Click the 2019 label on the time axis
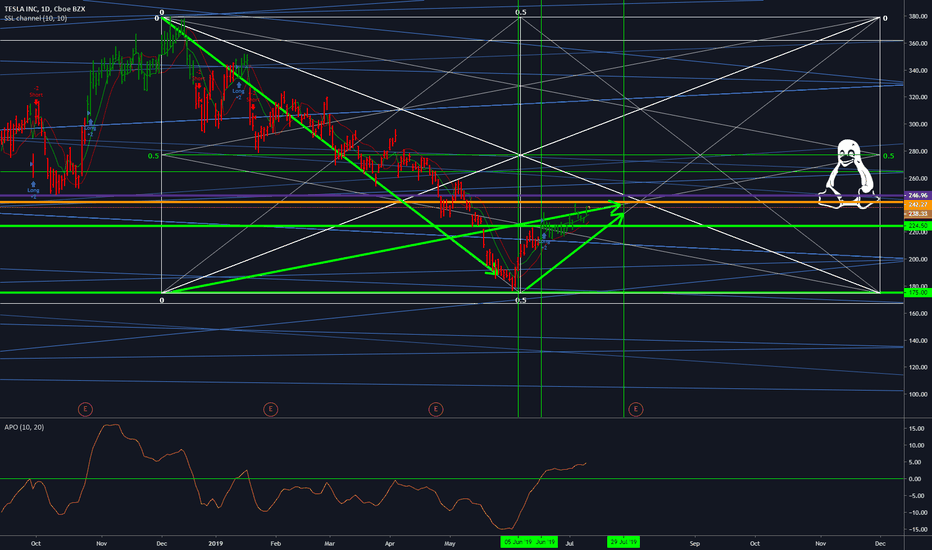This screenshot has width=932, height=550. click(x=216, y=543)
